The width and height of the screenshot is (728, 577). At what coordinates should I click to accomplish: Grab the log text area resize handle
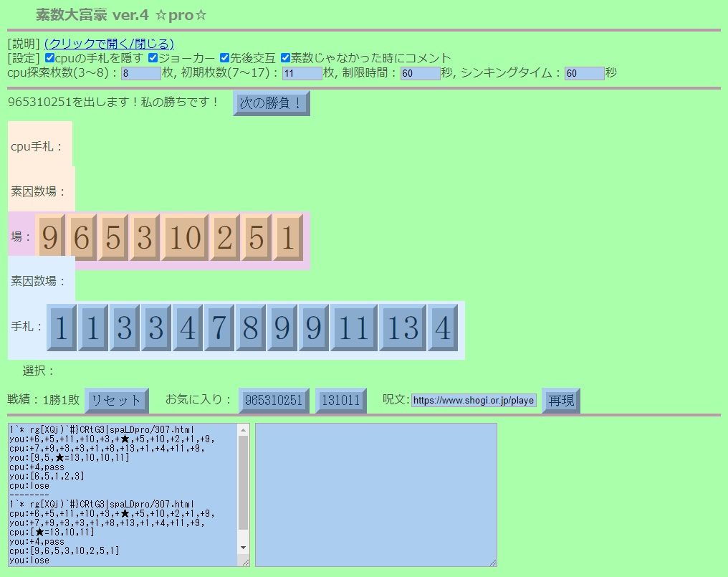point(246,563)
